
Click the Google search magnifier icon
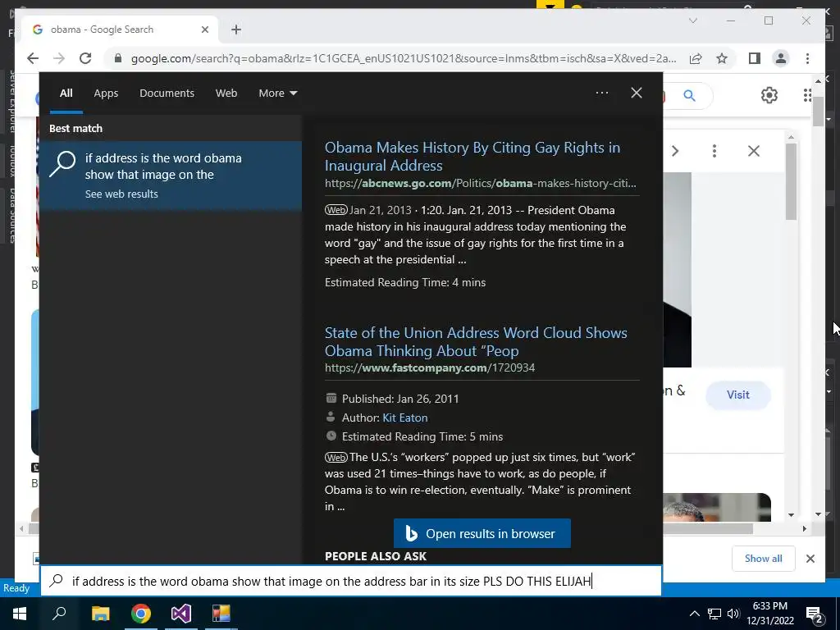point(689,96)
